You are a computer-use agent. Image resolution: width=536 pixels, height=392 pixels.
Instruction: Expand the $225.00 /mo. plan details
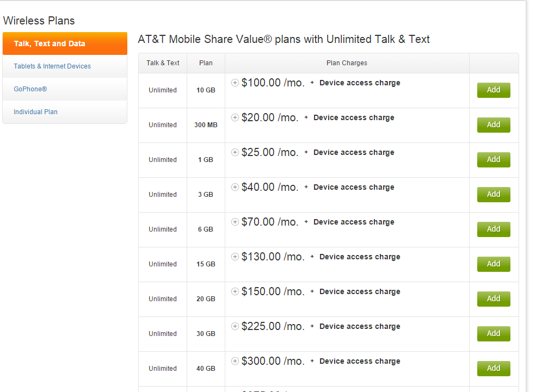point(235,326)
